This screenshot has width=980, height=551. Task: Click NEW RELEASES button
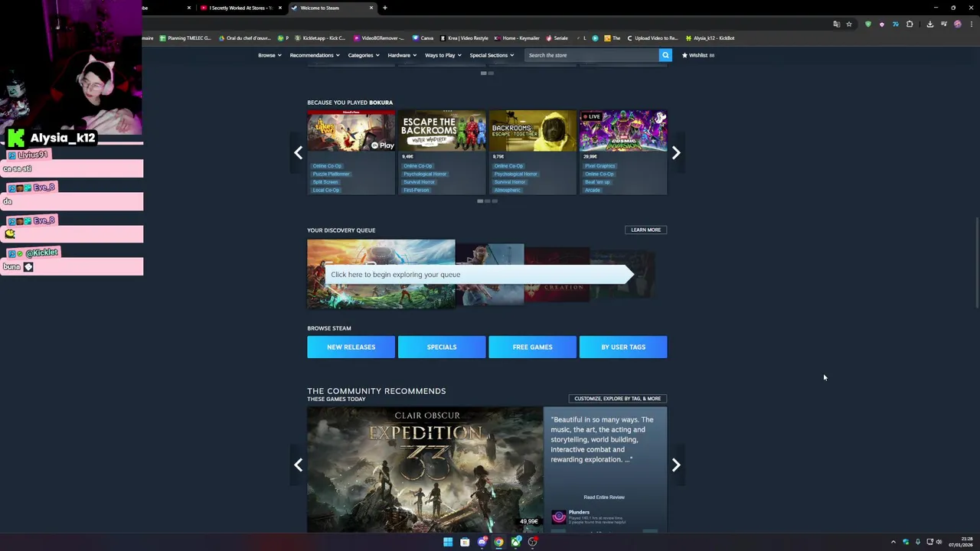tap(351, 347)
